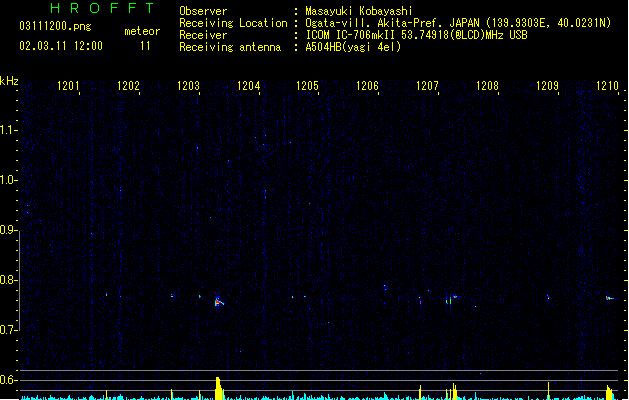Click the ICOM IC-706mkII receiver text
Viewport: 629px width, 400px height.
point(416,35)
